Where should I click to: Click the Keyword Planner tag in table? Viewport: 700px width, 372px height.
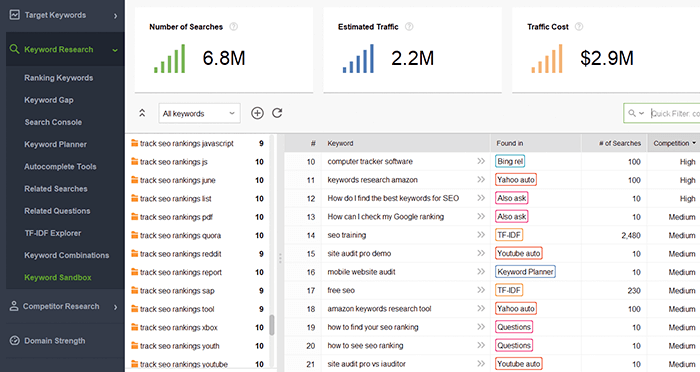coord(525,272)
